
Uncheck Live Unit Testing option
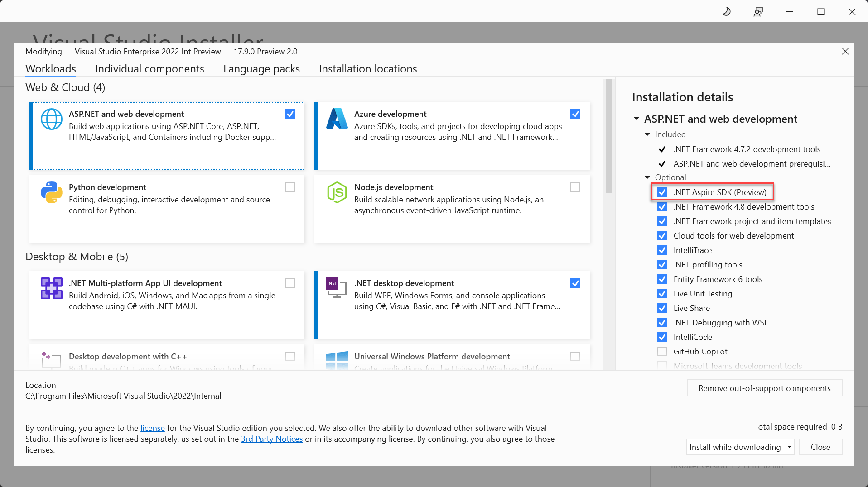click(662, 294)
